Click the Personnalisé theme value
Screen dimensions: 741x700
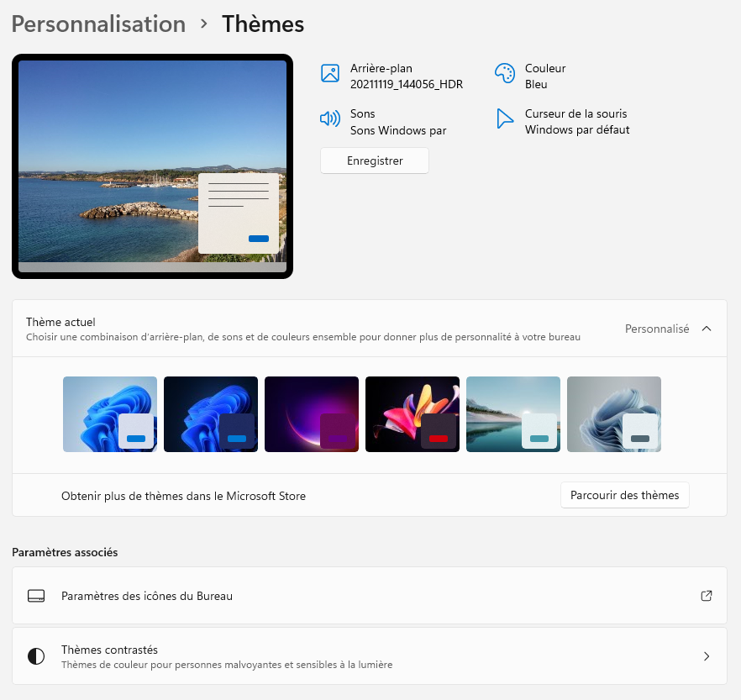(657, 329)
